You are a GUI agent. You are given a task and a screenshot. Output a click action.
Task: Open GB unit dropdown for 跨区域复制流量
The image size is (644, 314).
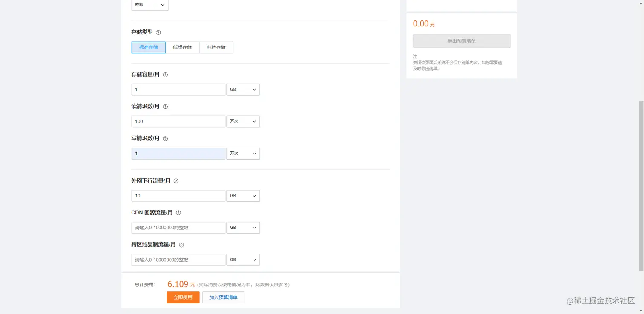[x=243, y=260]
